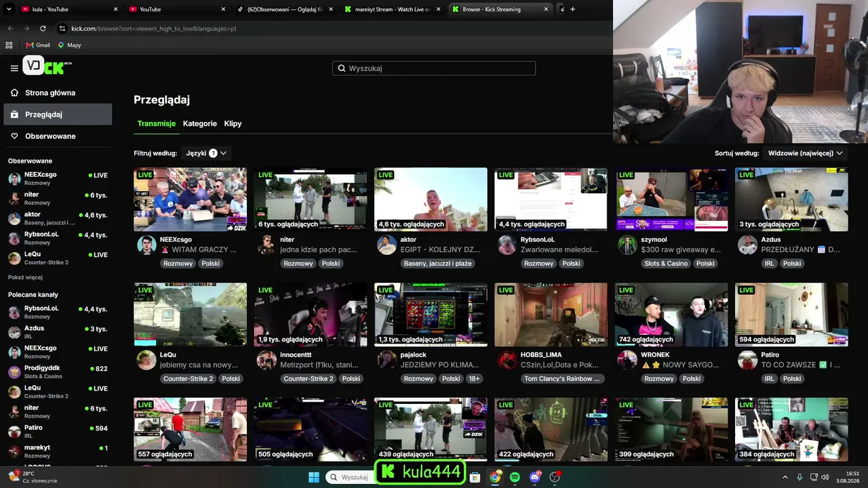Viewport: 868px width, 488px height.
Task: Switch to the 'kula - YouTube' browser tab
Action: pos(68,9)
